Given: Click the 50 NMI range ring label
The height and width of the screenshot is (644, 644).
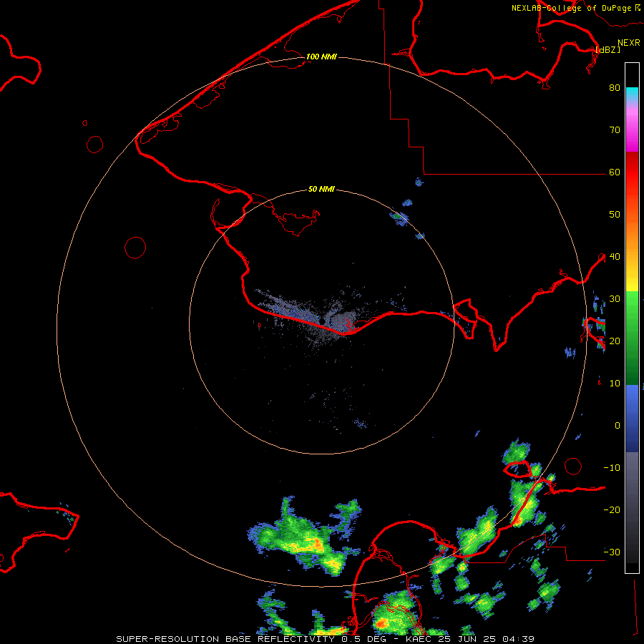Looking at the screenshot, I should (321, 190).
